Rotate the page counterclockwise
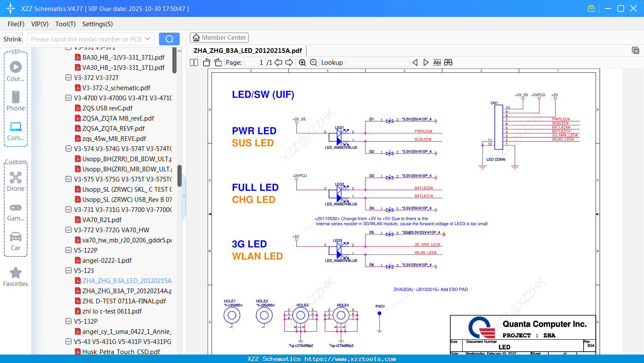 tap(206, 62)
